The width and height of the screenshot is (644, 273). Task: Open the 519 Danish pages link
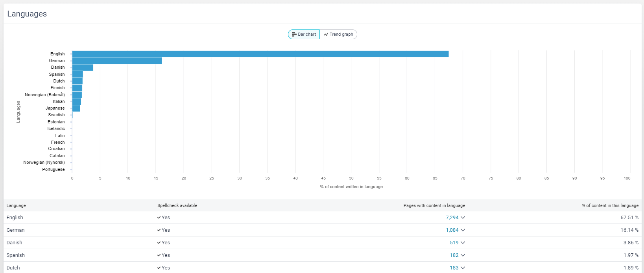pyautogui.click(x=454, y=243)
